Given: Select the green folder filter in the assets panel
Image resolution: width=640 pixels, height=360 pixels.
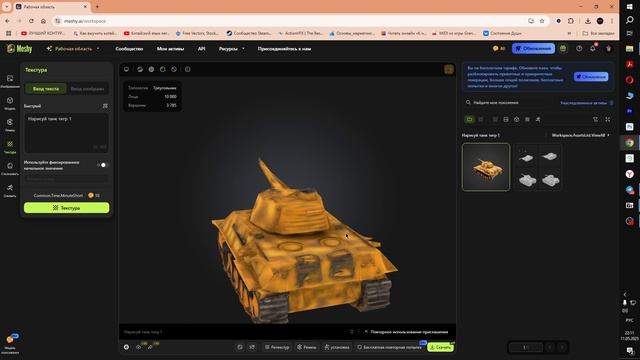Looking at the screenshot, I should click(470, 119).
